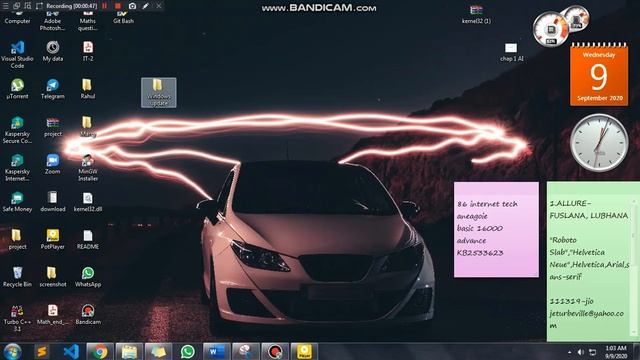This screenshot has width=640, height=360.
Task: Open the Math_end_ PDF file
Action: point(53,314)
